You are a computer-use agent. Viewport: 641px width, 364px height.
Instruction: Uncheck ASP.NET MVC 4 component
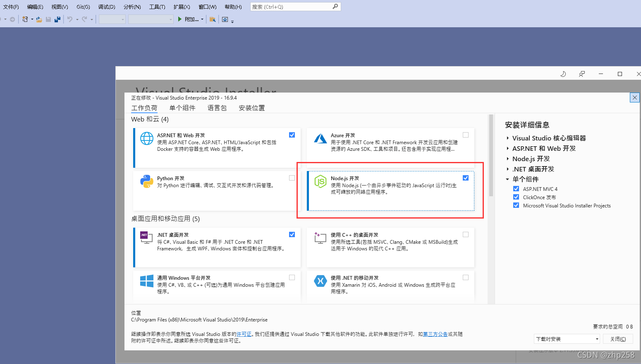516,188
